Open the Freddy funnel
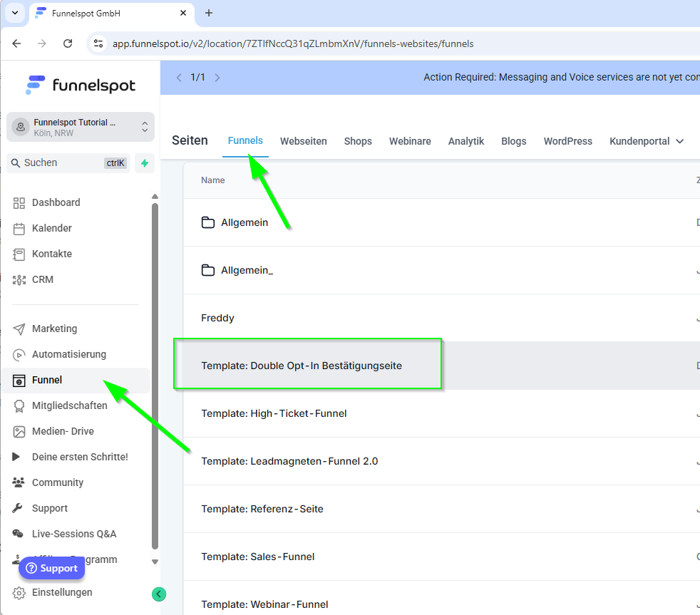The width and height of the screenshot is (700, 615). pos(217,318)
